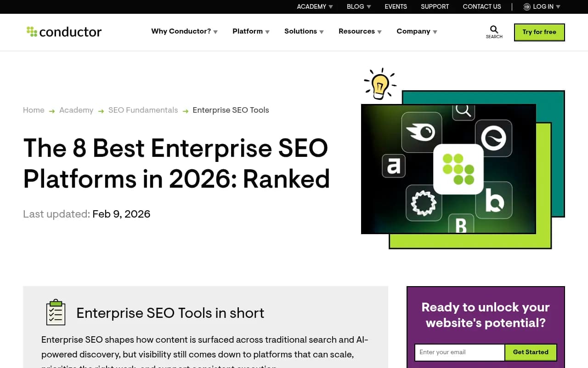This screenshot has width=588, height=368.
Task: Select ACADEMY in the top menu bar
Action: click(x=311, y=6)
